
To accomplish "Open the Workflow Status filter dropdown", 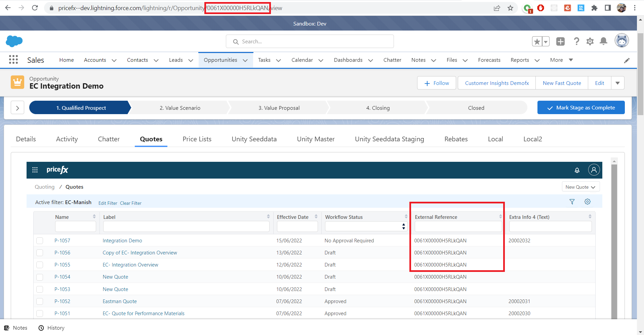I will coord(366,227).
